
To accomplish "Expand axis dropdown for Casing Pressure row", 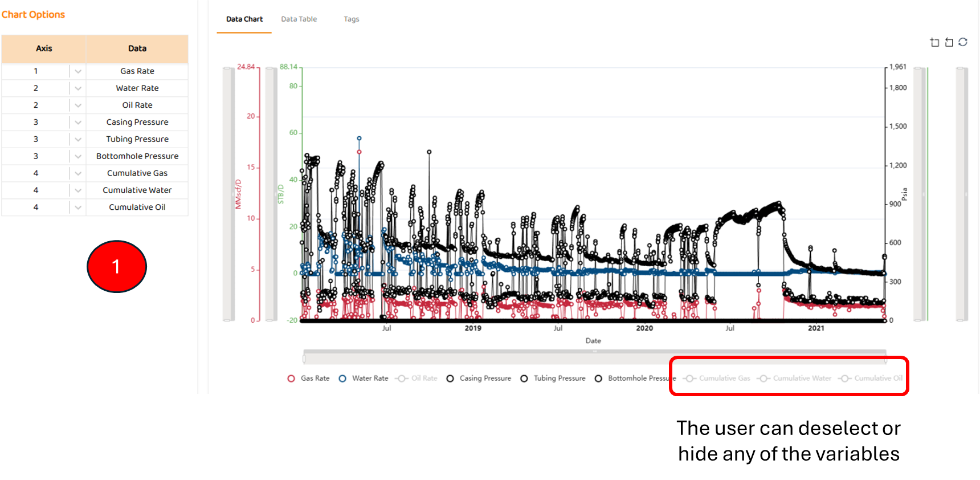I will (x=78, y=123).
